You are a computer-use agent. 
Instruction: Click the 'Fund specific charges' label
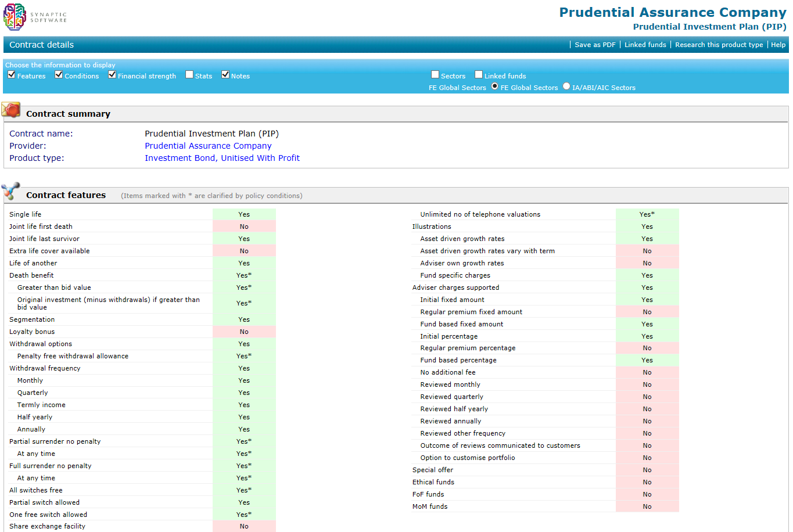(455, 275)
